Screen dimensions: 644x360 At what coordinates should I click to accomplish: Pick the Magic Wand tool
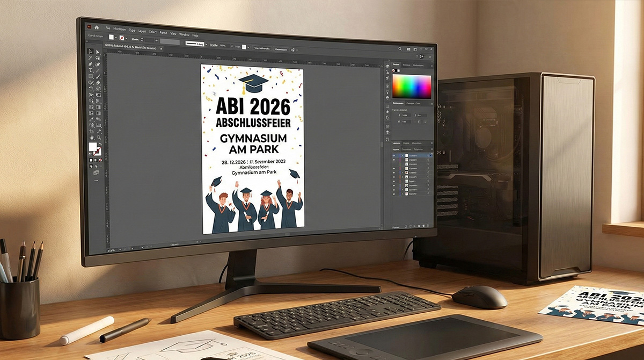pos(91,58)
